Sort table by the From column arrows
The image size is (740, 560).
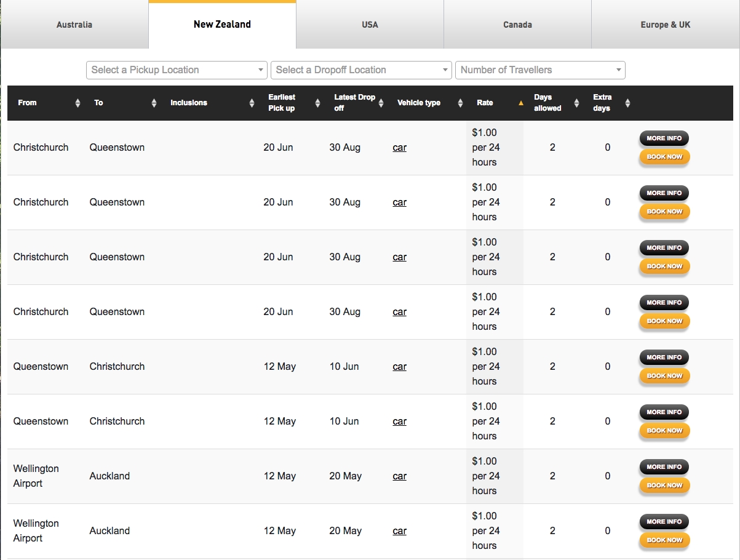click(78, 103)
